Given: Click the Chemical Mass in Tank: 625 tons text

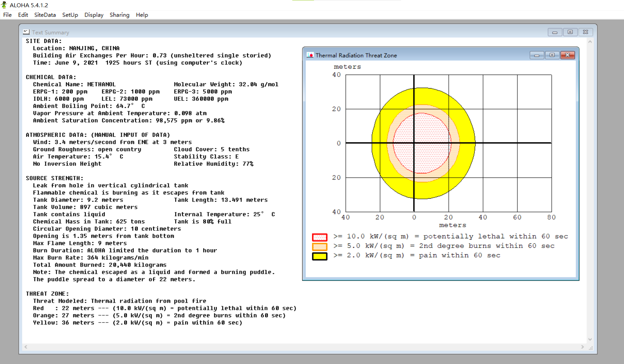Looking at the screenshot, I should click(89, 222).
